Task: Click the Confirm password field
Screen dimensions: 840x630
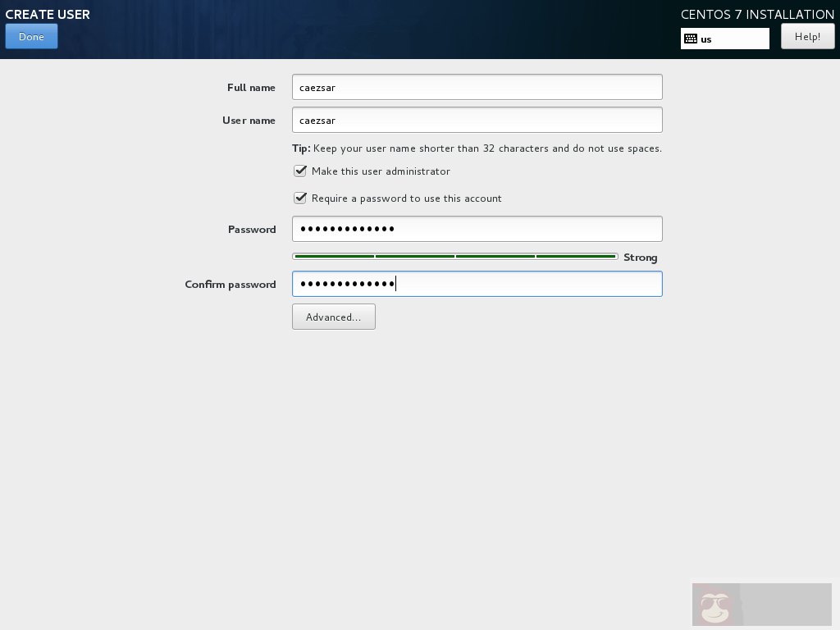Action: 476,284
